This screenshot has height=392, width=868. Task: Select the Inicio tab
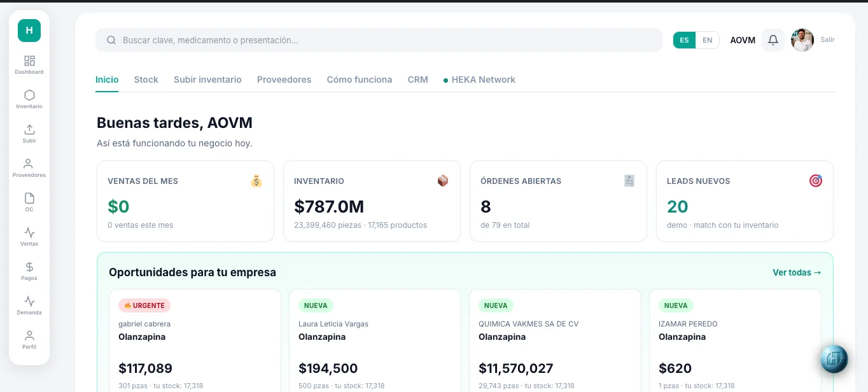107,80
